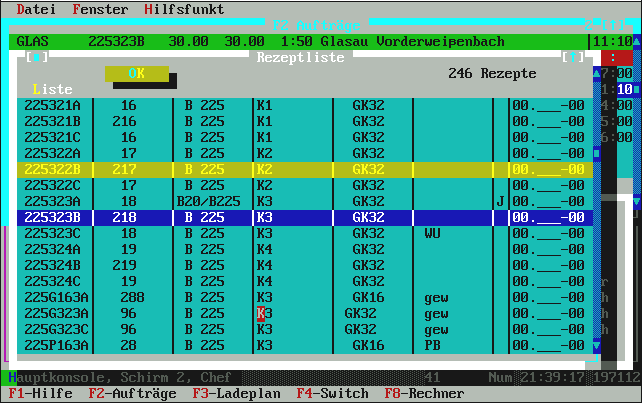
Task: Click F1-Hilfe in the bottom status bar
Action: pos(39,394)
